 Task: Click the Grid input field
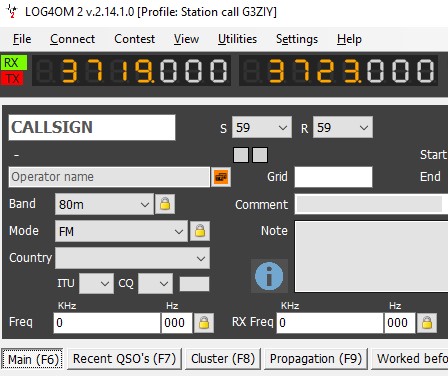333,177
